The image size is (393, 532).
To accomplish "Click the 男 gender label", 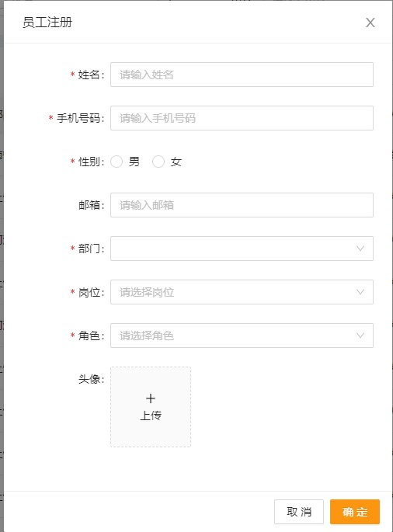I will [134, 162].
